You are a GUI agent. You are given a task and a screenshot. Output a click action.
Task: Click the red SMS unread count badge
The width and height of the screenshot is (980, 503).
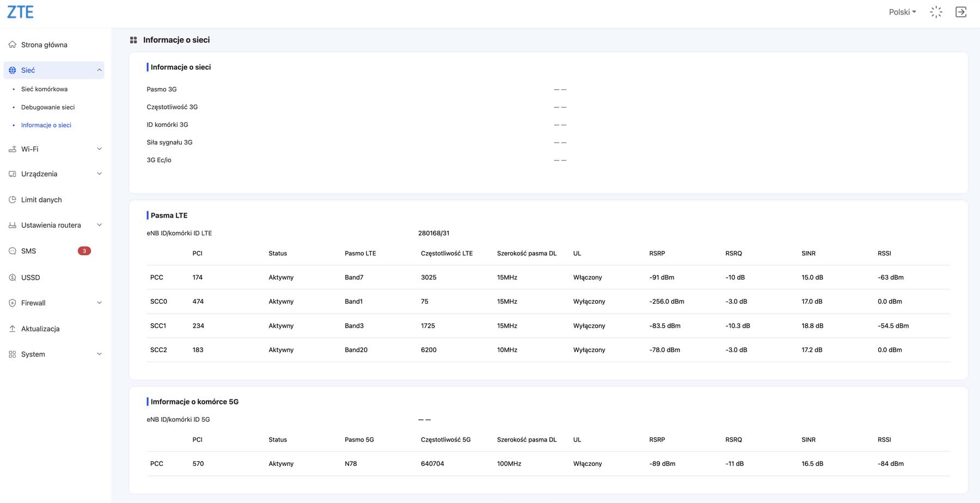[84, 251]
